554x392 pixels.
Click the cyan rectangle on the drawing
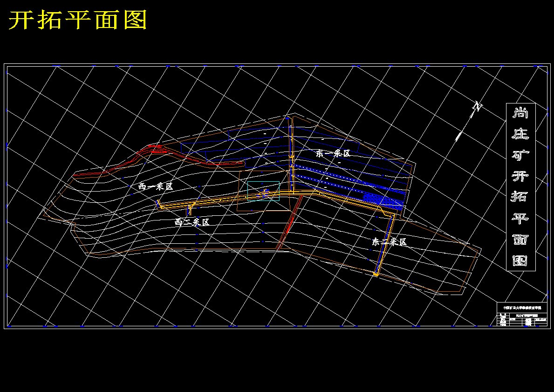(x=263, y=191)
